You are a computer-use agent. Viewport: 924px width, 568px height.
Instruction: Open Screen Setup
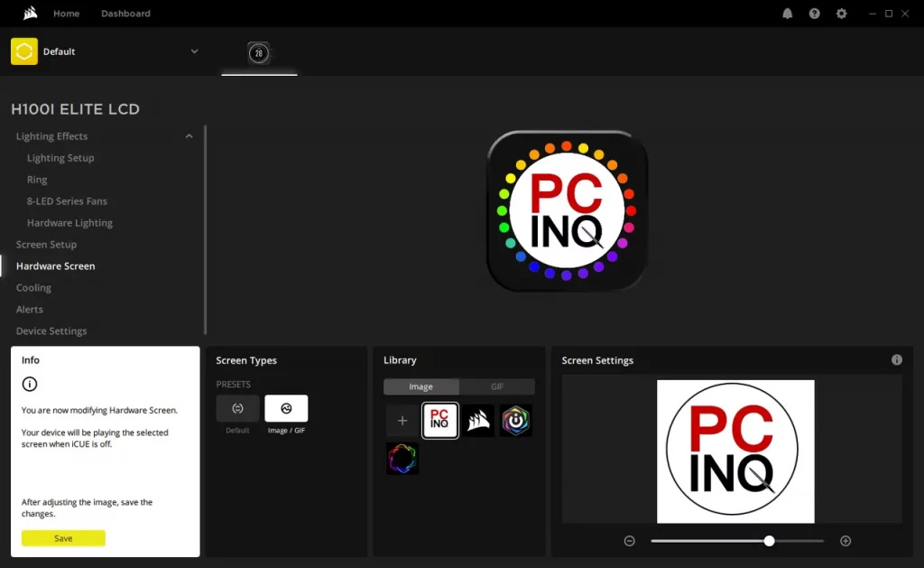coord(47,244)
